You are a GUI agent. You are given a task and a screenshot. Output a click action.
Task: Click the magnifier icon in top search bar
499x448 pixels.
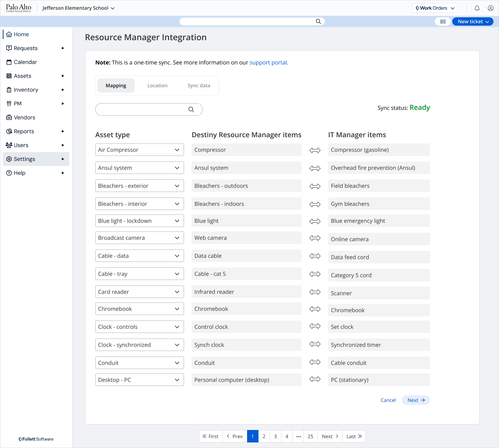click(318, 21)
